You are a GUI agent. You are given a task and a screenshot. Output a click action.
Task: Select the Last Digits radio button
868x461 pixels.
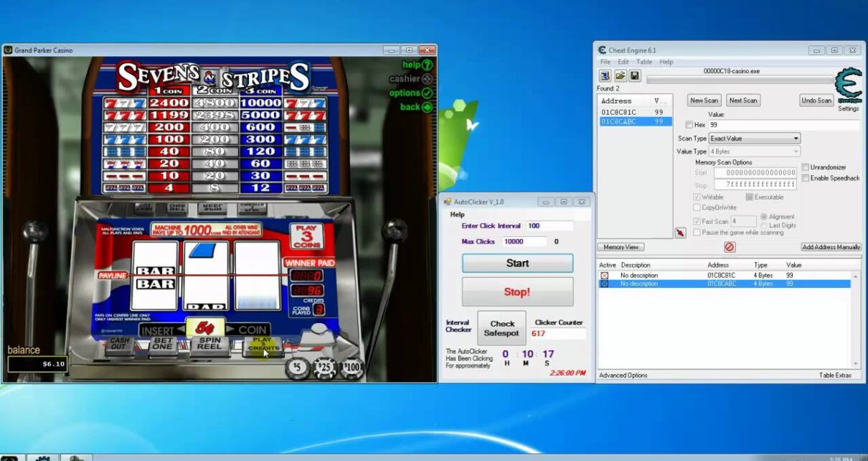coord(764,225)
